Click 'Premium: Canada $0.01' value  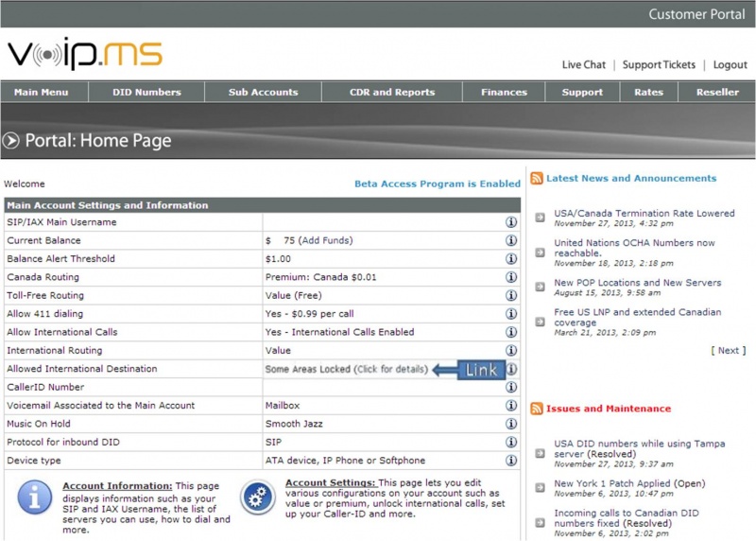coord(320,277)
